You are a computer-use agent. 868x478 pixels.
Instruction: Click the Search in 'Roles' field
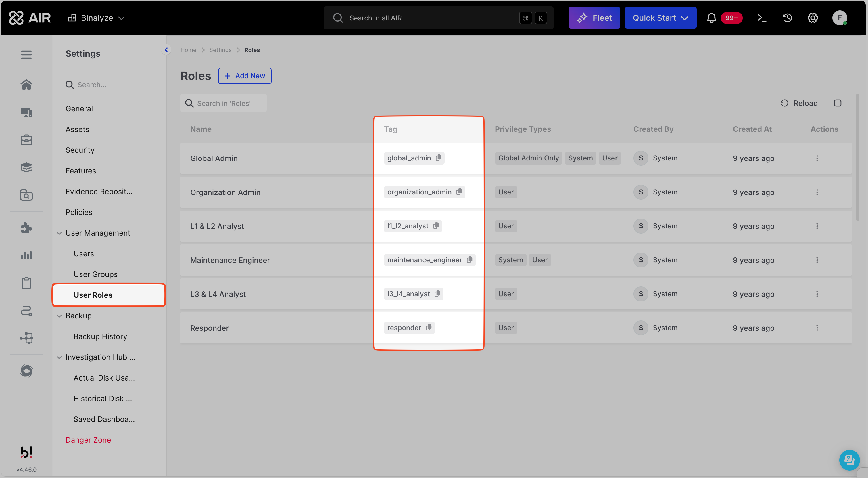click(x=224, y=103)
